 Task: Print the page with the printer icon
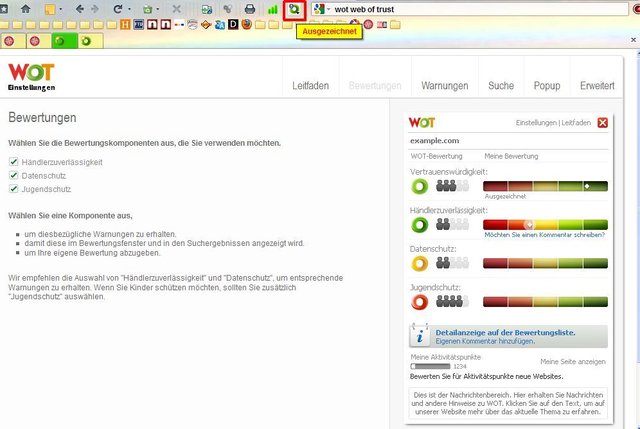tap(250, 9)
